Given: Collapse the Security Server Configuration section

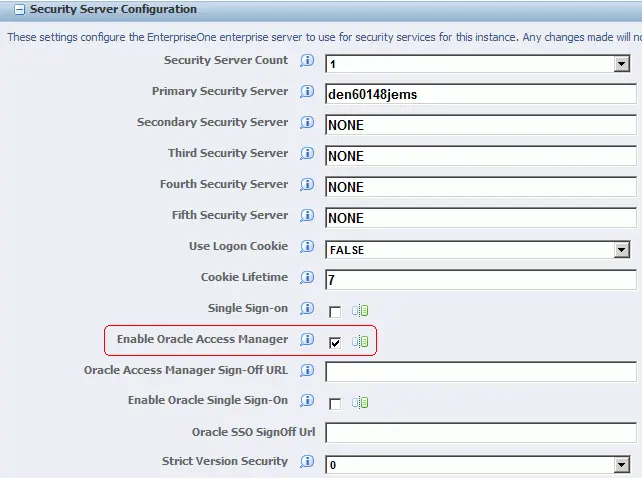Looking at the screenshot, I should (19, 10).
